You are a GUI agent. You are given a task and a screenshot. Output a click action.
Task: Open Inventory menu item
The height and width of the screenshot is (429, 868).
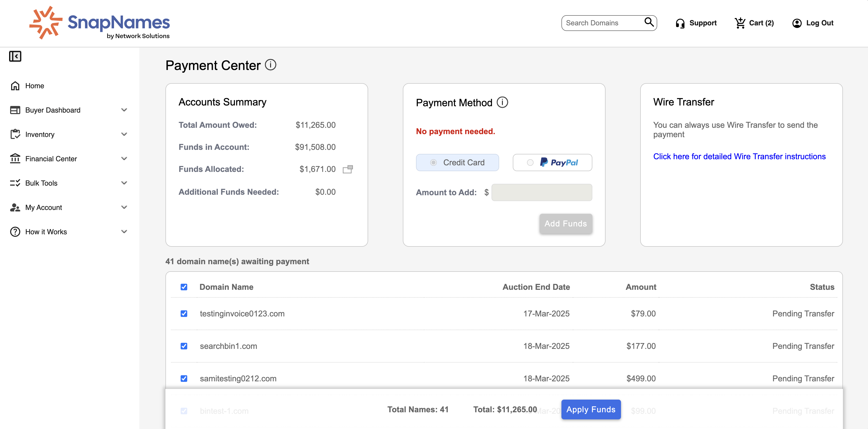(40, 135)
